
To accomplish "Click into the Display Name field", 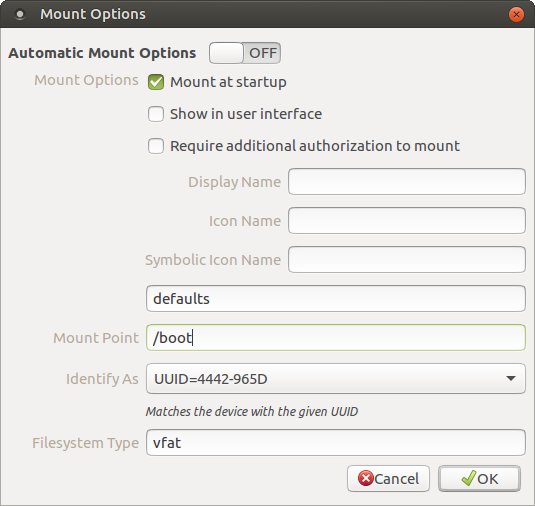I will point(407,182).
